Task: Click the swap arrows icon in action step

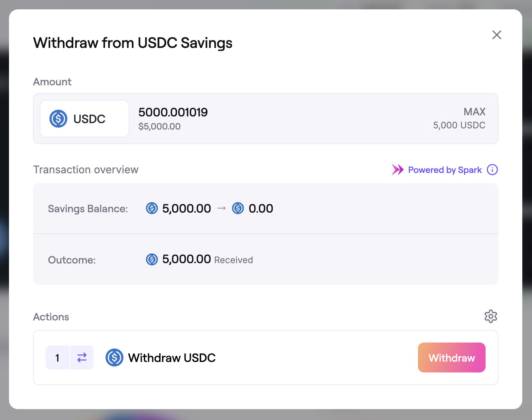Action: 82,357
